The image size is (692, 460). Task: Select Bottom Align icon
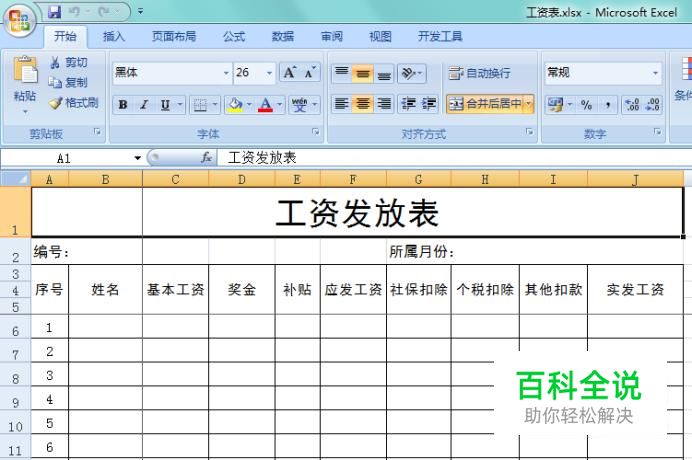(x=384, y=73)
